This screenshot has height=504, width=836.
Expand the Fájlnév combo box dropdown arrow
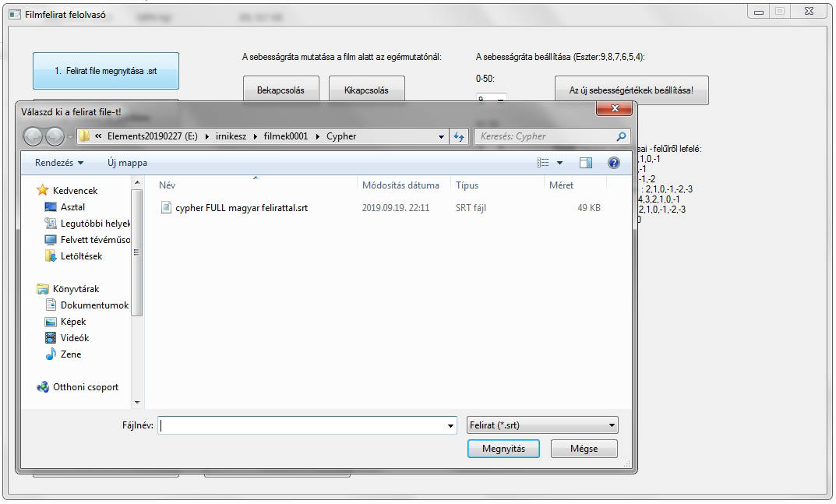click(x=450, y=426)
